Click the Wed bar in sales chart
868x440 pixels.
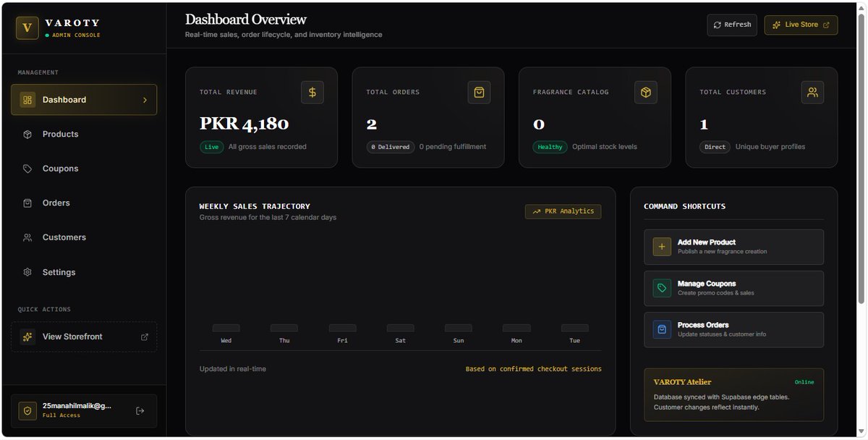point(226,328)
